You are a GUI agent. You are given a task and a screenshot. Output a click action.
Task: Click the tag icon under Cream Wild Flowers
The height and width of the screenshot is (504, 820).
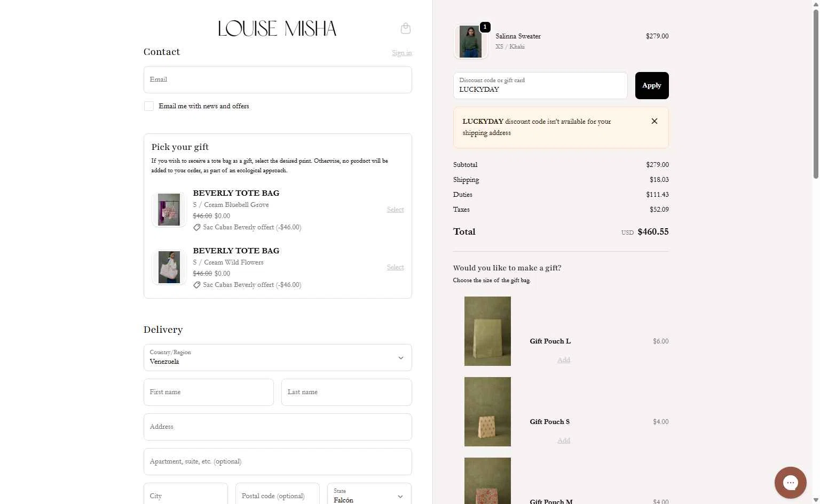click(x=196, y=285)
